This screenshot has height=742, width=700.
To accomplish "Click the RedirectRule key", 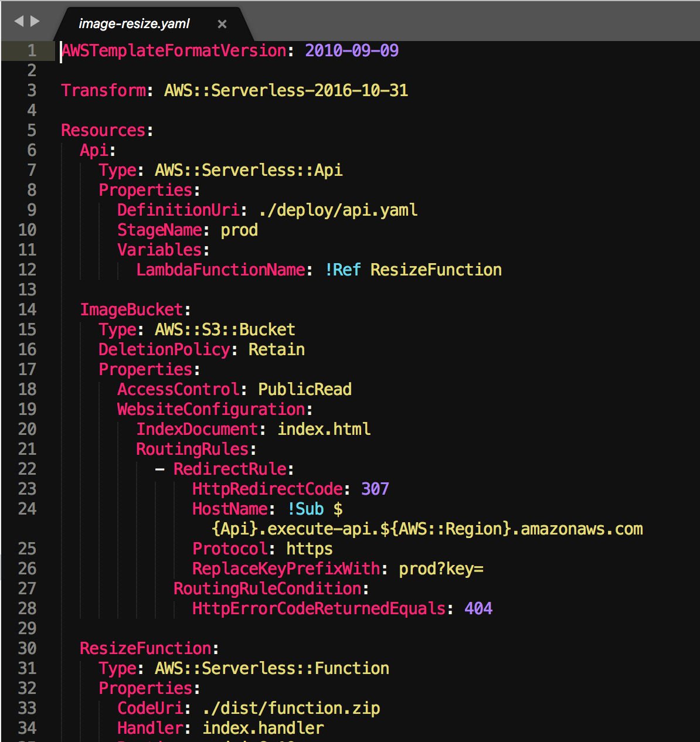I will point(230,469).
